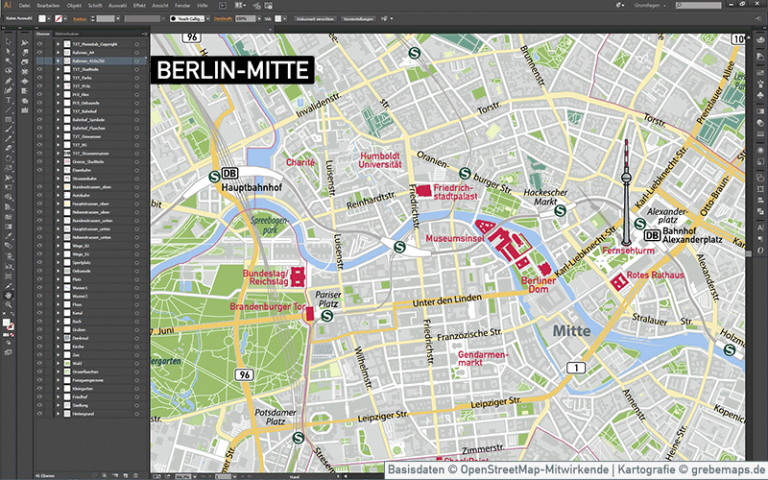Open the Touch Callig brush dropdown
Screen dimensions: 768x480
click(x=208, y=19)
